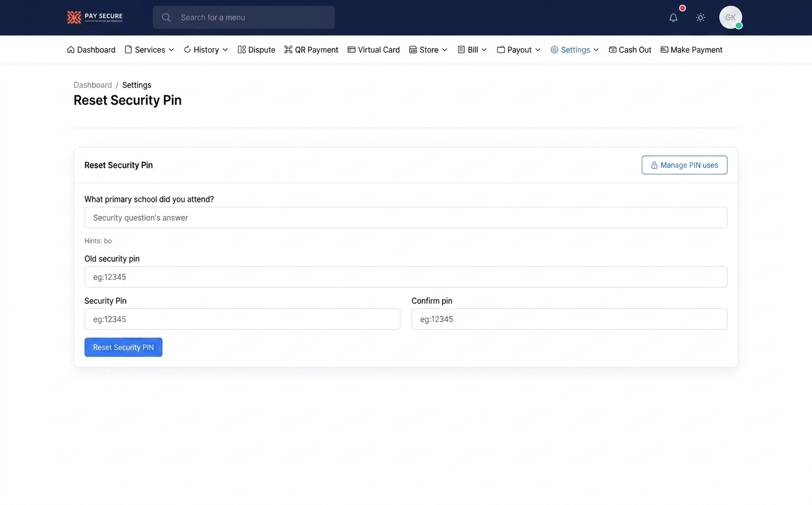Open the Virtual Card page
The height and width of the screenshot is (505, 812).
[x=374, y=50]
